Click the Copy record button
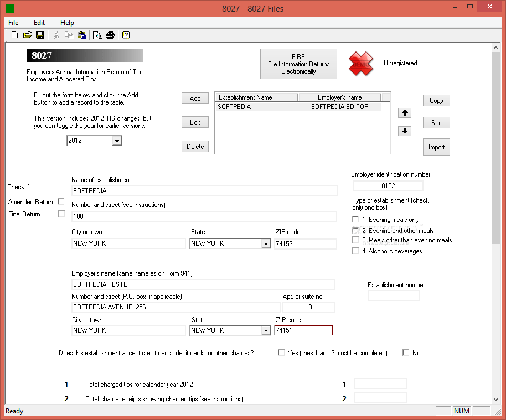The image size is (506, 420). click(436, 101)
